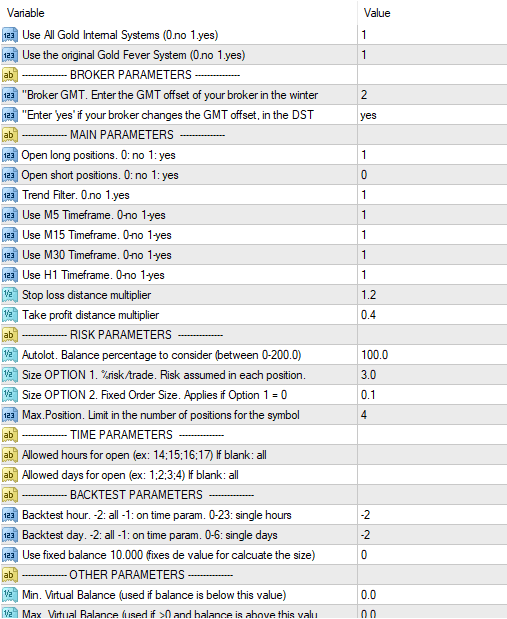
Task: Click the integer icon beside Backtest hour row
Action: [9, 515]
